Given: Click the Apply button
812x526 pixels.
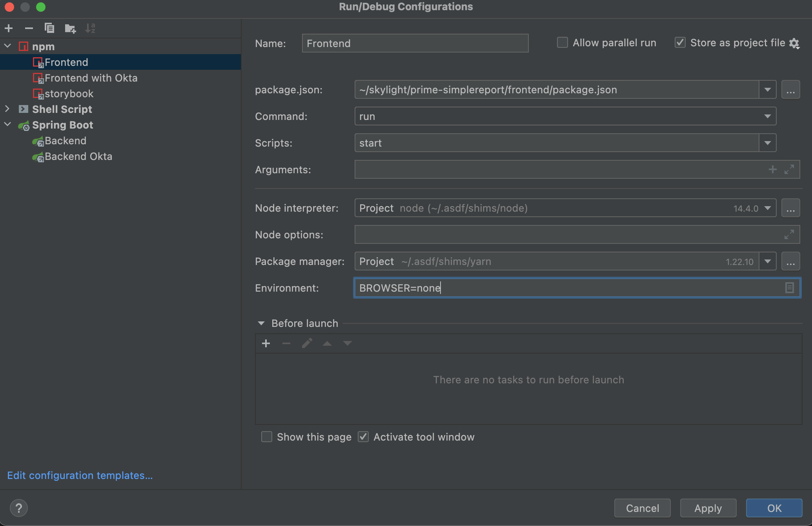Looking at the screenshot, I should (708, 507).
